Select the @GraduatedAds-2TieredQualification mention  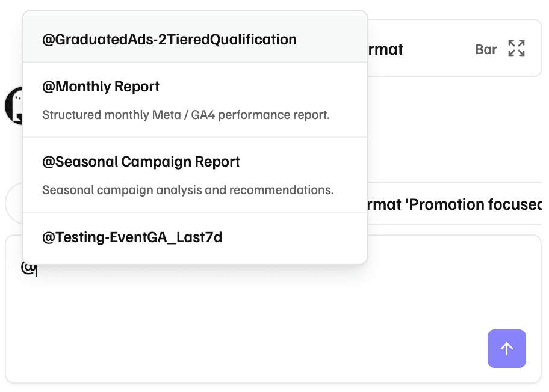click(x=169, y=40)
